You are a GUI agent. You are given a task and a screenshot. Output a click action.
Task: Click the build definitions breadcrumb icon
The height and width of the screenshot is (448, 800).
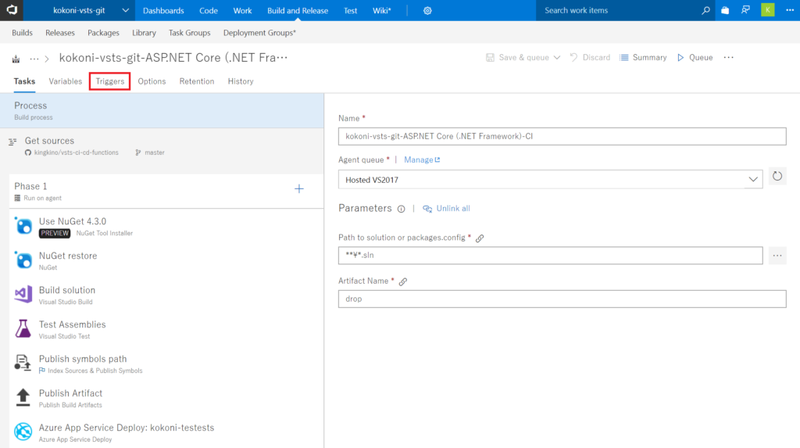pos(16,59)
